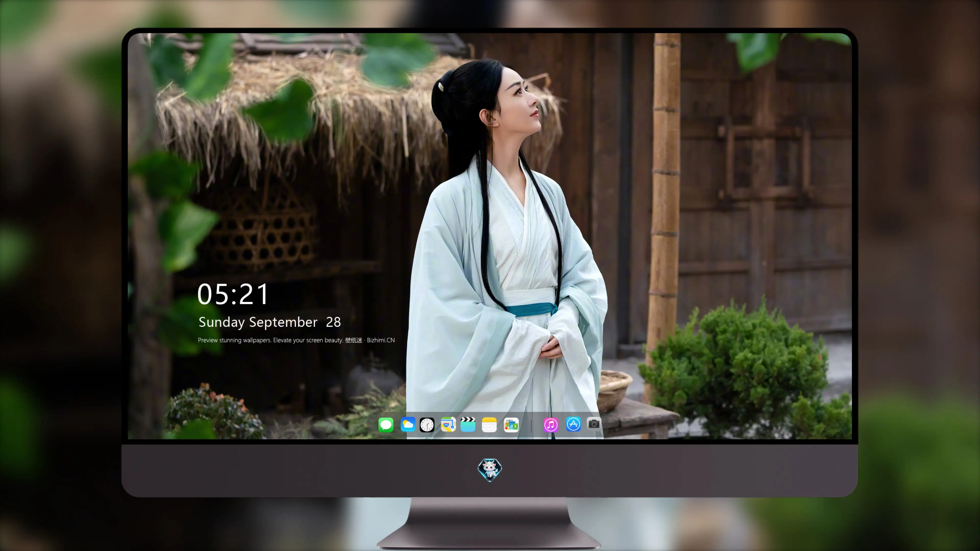Click the 05:21 clock display

(x=233, y=294)
